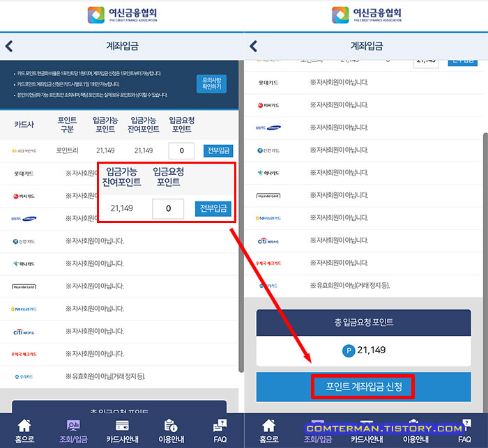Open 이용안내 in the left screen nav
This screenshot has height=448, width=488.
pos(171,431)
